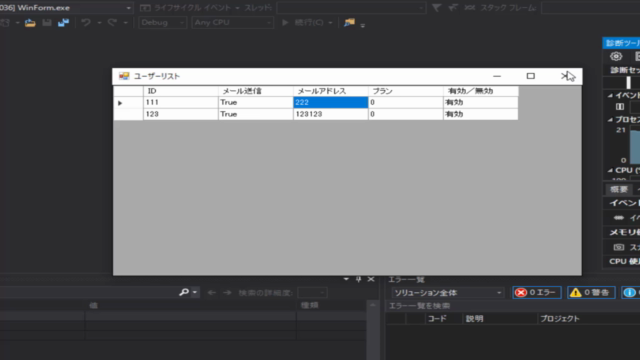Sort by the ID column header
Image resolution: width=640 pixels, height=360 pixels.
point(181,91)
